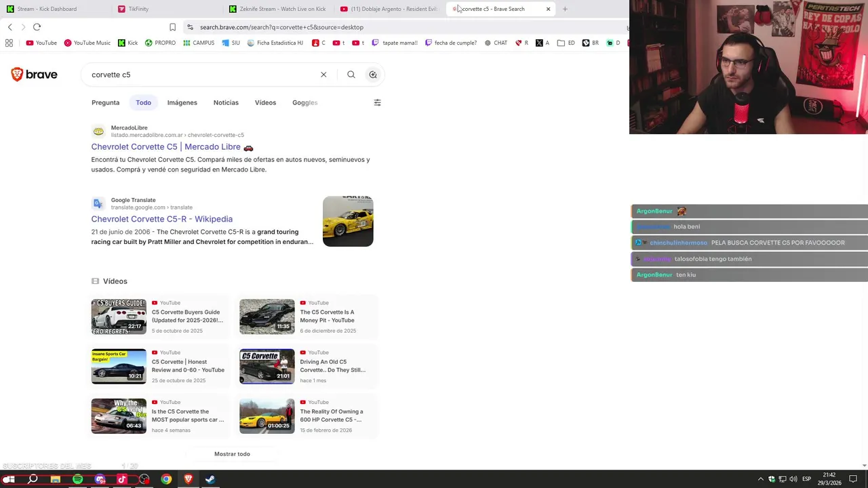
Task: Open a new browser tab
Action: 565,9
